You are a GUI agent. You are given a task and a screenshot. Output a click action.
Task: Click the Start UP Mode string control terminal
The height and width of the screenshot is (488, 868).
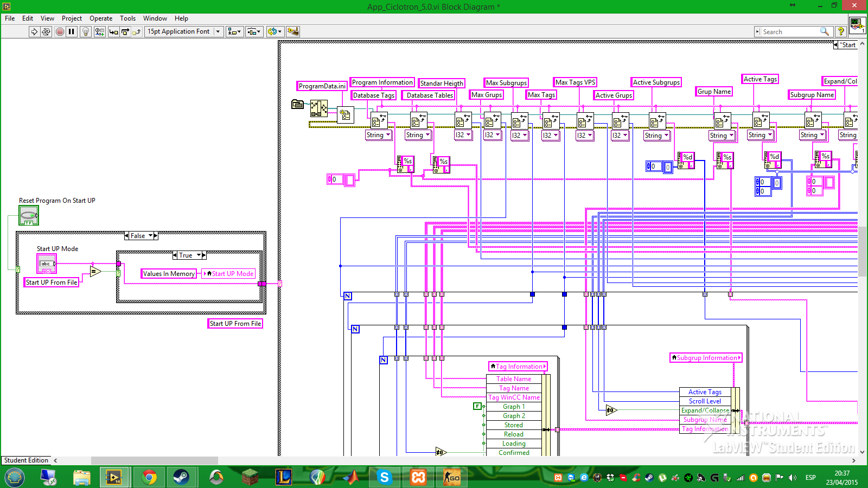[x=47, y=264]
